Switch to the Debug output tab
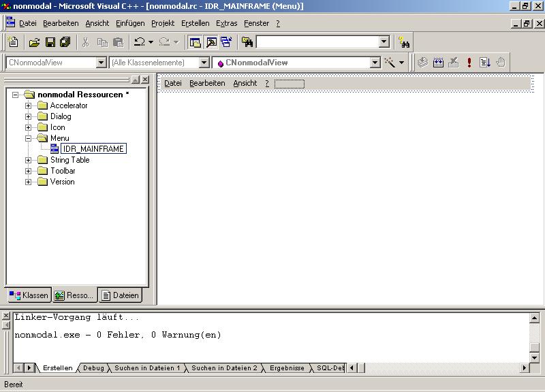This screenshot has height=392, width=545. 93,368
